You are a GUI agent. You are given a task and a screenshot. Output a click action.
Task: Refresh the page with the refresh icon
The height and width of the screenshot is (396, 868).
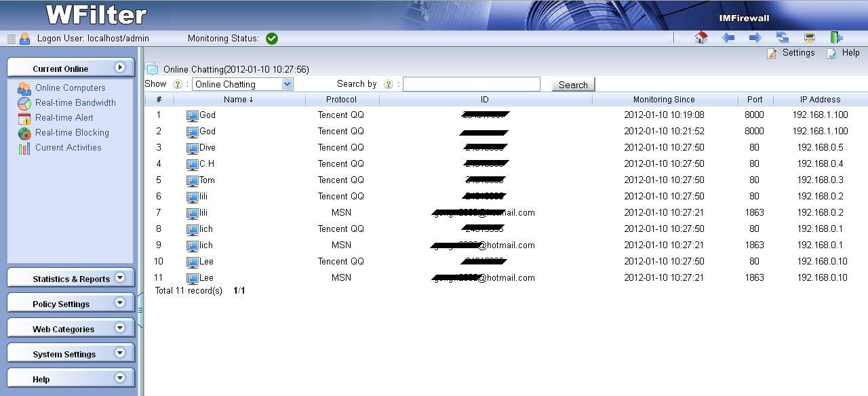(783, 38)
